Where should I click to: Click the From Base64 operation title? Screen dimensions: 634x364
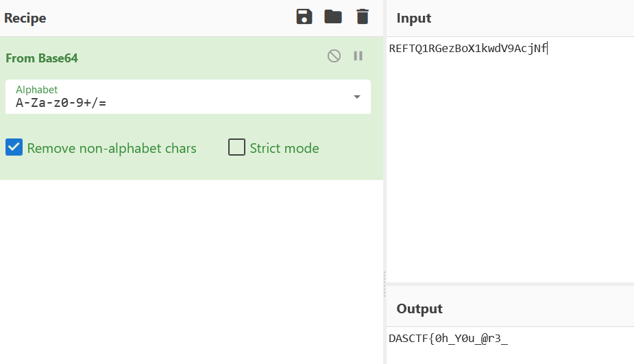point(42,58)
